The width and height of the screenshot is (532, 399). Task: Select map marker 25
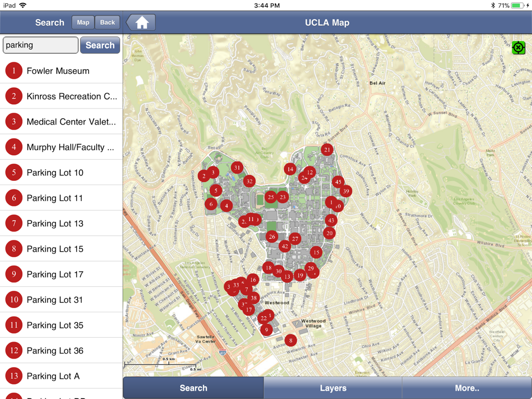pos(271,197)
